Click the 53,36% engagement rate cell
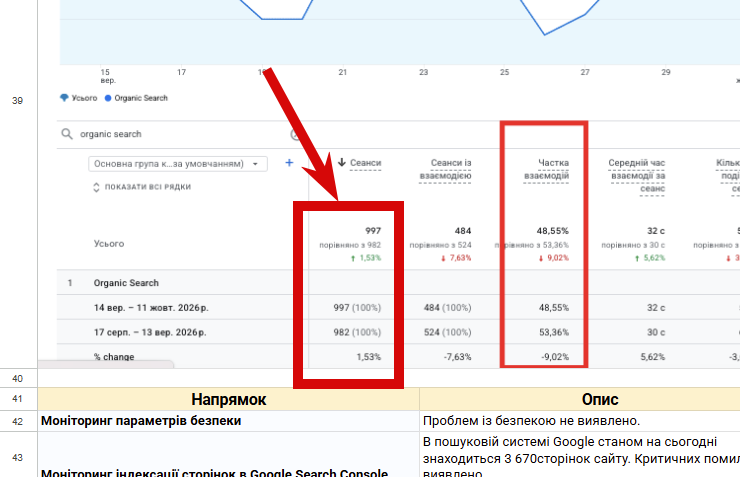740x477 pixels. coord(554,332)
